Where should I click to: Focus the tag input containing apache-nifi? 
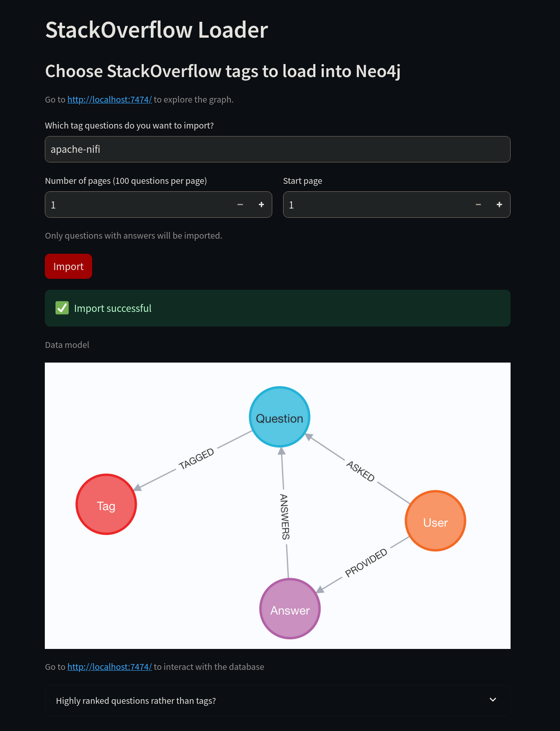tap(277, 149)
